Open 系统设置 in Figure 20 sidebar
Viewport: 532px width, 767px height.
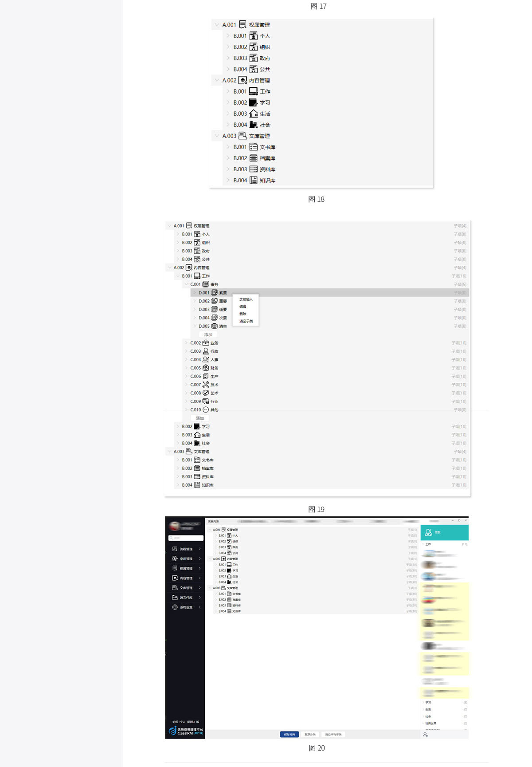point(186,607)
